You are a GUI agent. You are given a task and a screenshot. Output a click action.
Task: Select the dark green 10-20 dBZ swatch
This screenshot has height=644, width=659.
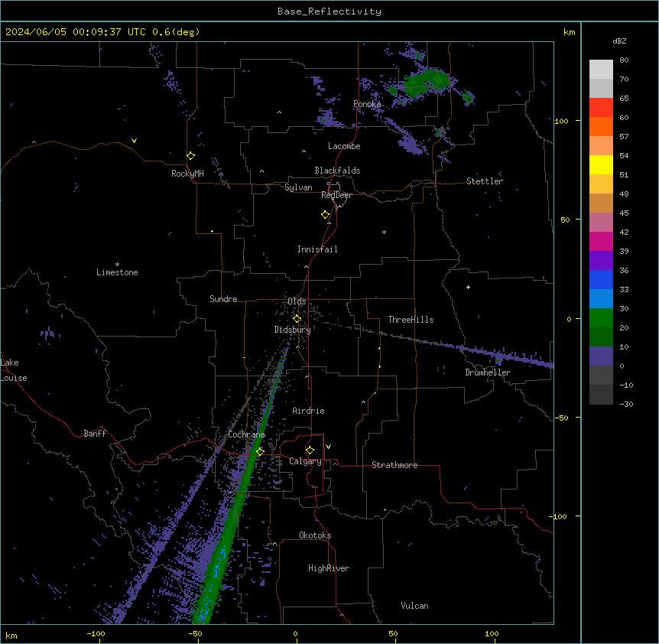601,337
